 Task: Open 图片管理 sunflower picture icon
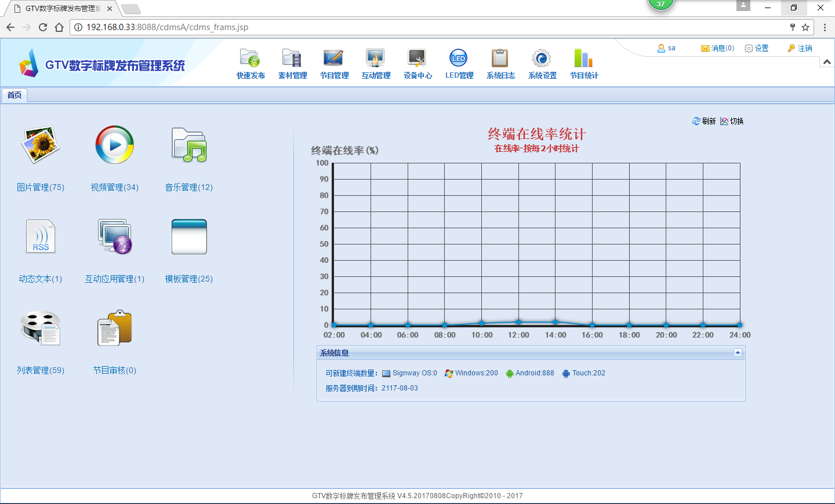click(41, 145)
